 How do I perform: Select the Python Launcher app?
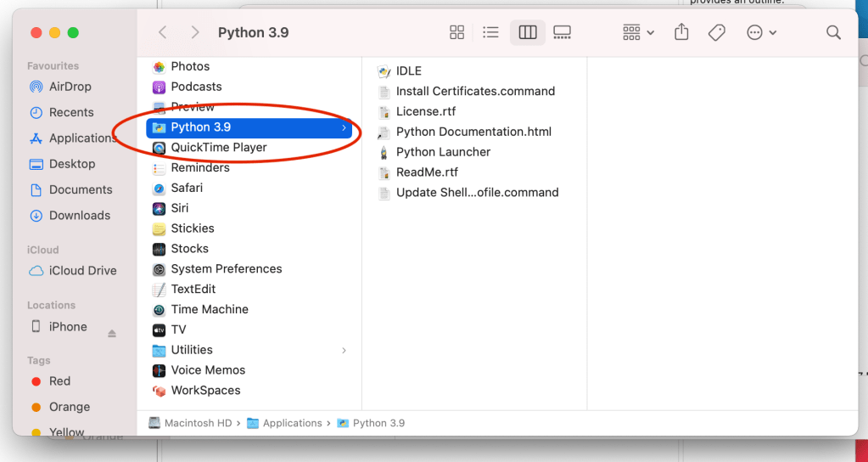click(x=443, y=152)
